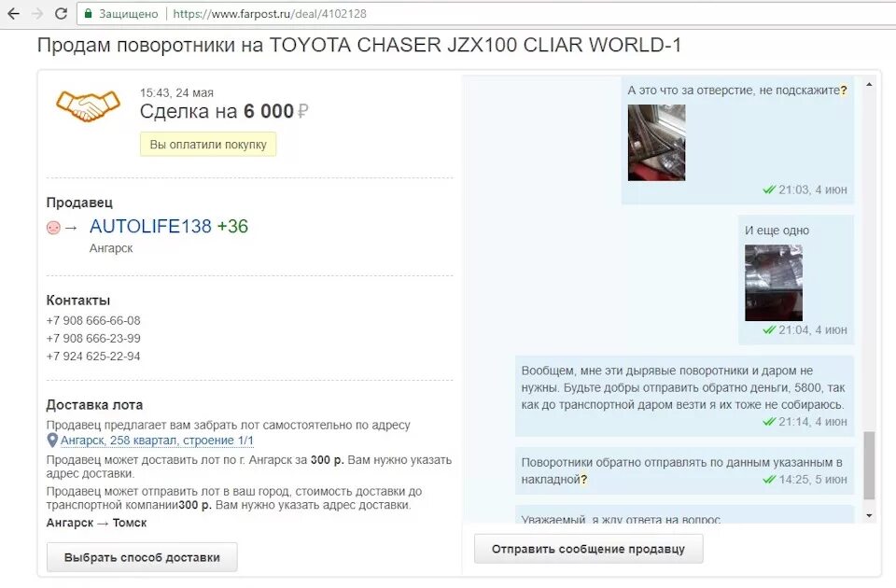Click the chat scrollbar down arrow
This screenshot has height=588, width=896.
[x=869, y=515]
